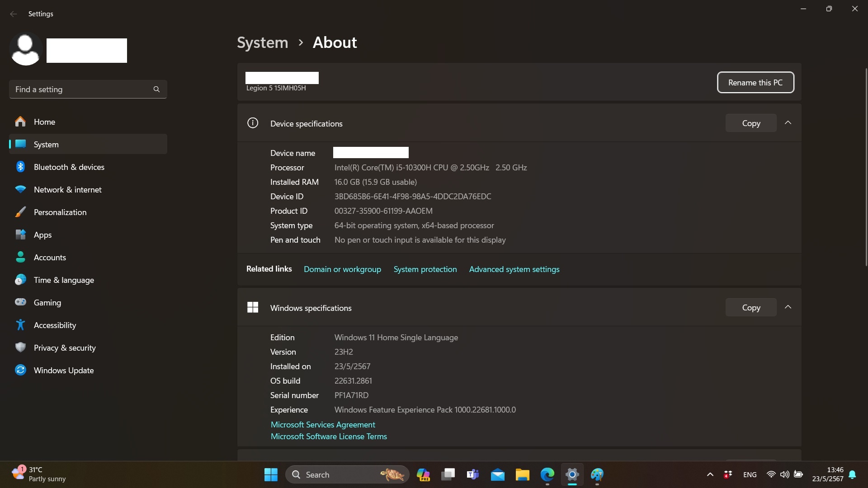The height and width of the screenshot is (488, 868).
Task: Click the taskbar Search box
Action: click(x=347, y=474)
